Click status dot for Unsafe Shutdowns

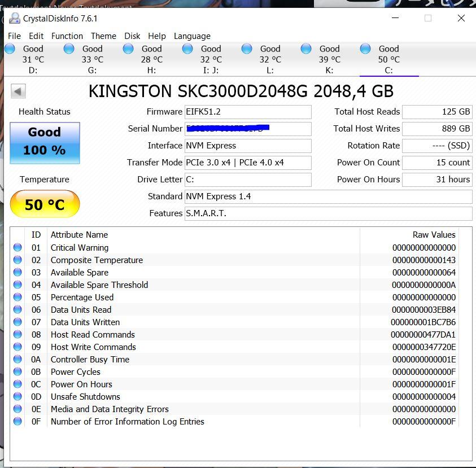click(18, 396)
